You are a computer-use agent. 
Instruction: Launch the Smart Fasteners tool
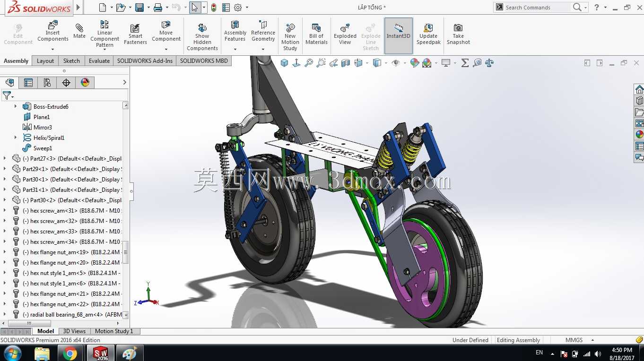coord(135,34)
